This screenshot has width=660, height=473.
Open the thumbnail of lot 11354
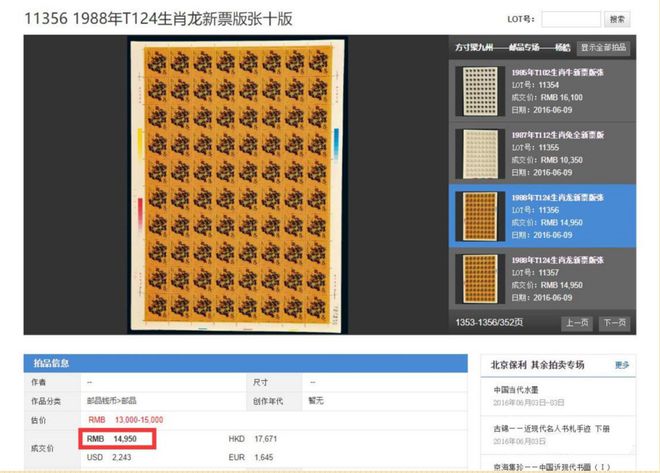(x=480, y=91)
